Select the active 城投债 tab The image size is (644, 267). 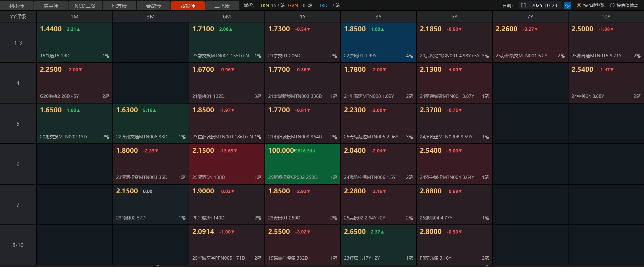pos(188,6)
